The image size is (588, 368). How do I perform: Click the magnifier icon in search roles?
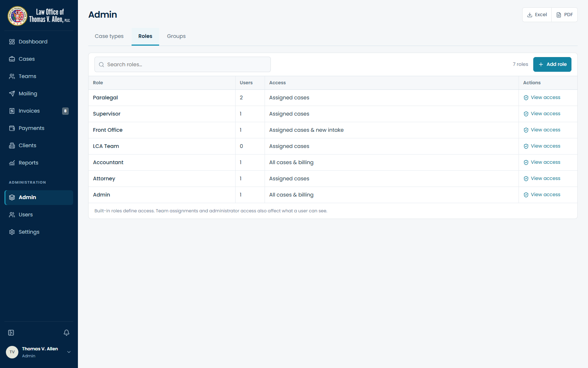point(101,64)
